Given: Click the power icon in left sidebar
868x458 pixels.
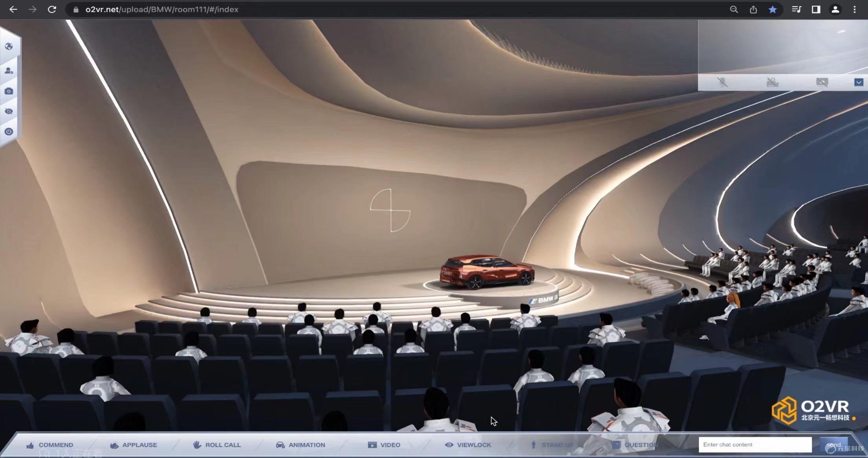Looking at the screenshot, I should tap(9, 132).
